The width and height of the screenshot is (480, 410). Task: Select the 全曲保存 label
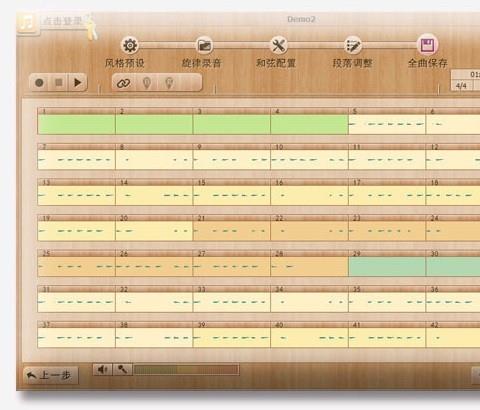pyautogui.click(x=428, y=63)
